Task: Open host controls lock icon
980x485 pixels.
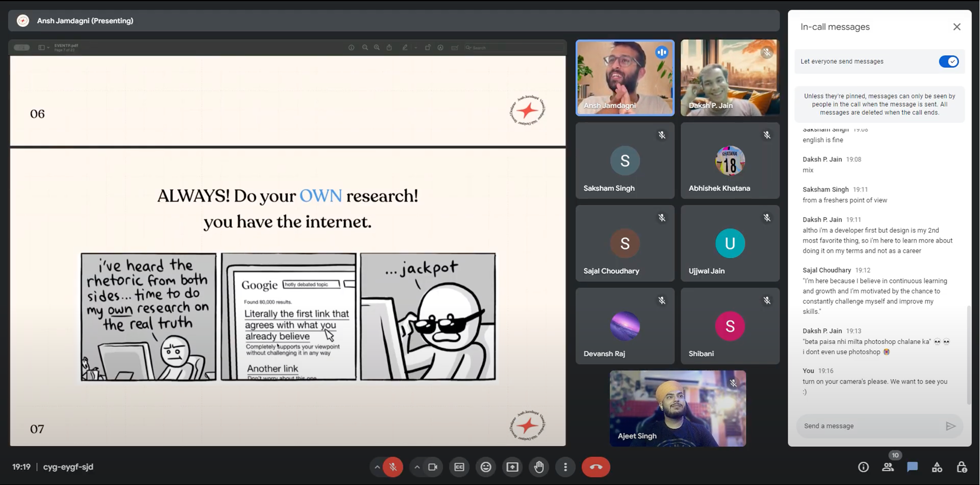Action: (962, 467)
